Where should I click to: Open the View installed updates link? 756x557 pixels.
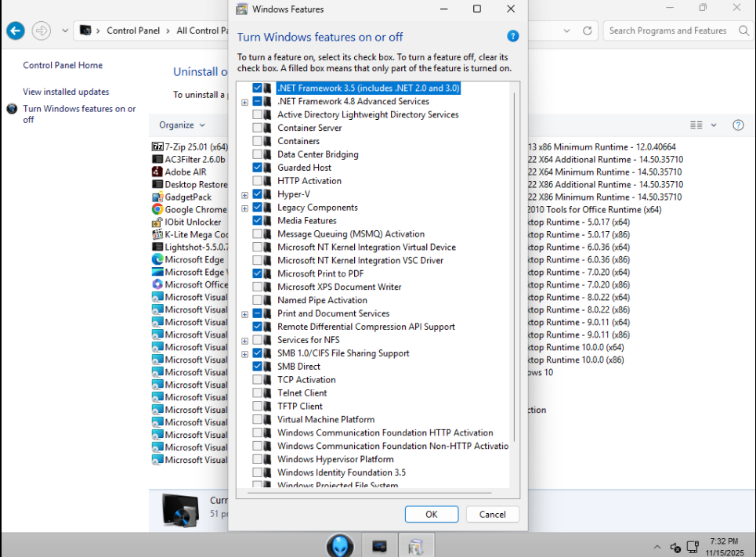[x=66, y=92]
